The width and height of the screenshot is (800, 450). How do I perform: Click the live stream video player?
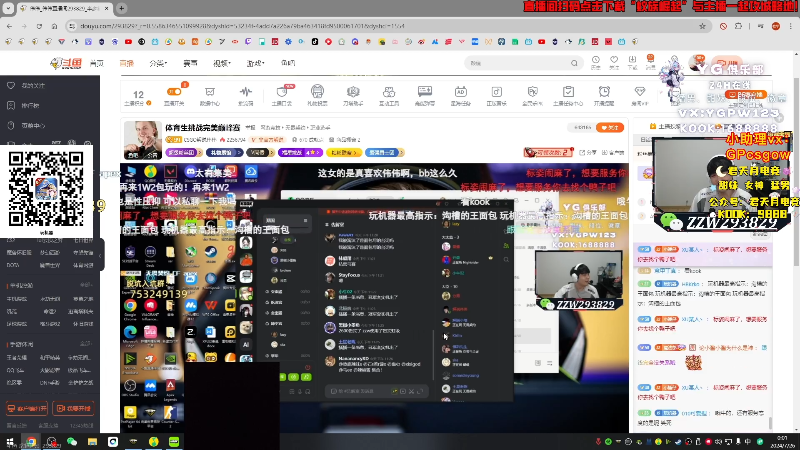[374, 298]
